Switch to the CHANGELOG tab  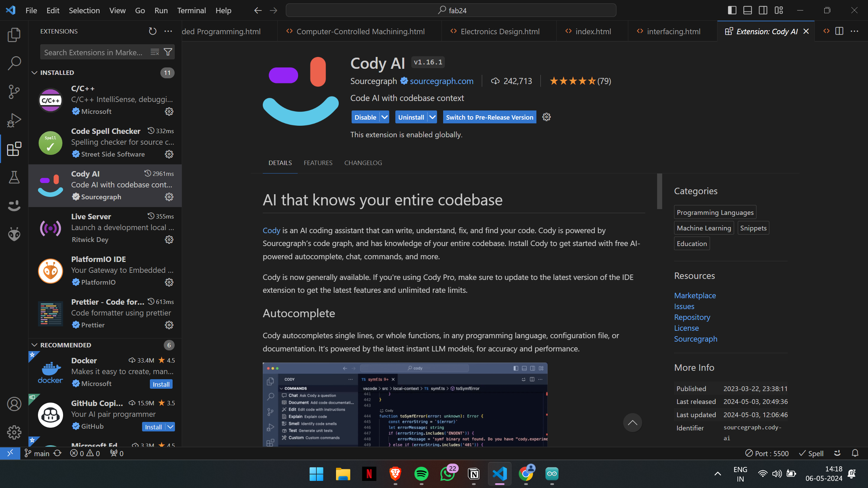[x=363, y=163]
